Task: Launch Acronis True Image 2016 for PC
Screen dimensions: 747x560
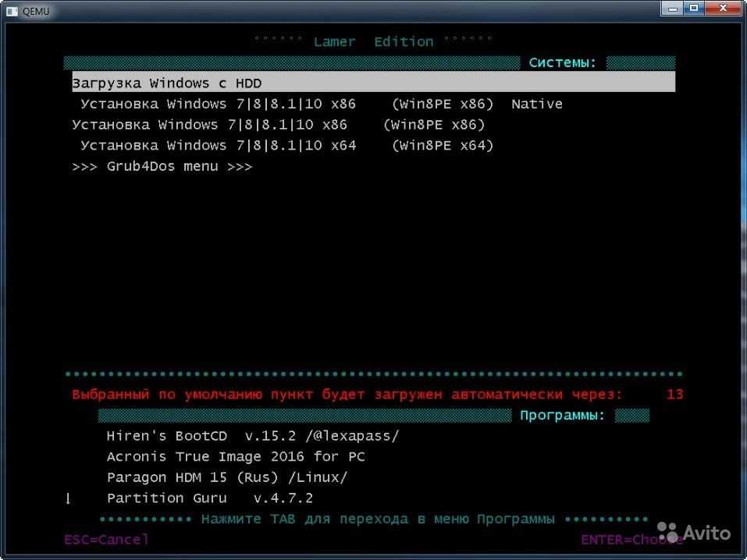Action: coord(236,456)
